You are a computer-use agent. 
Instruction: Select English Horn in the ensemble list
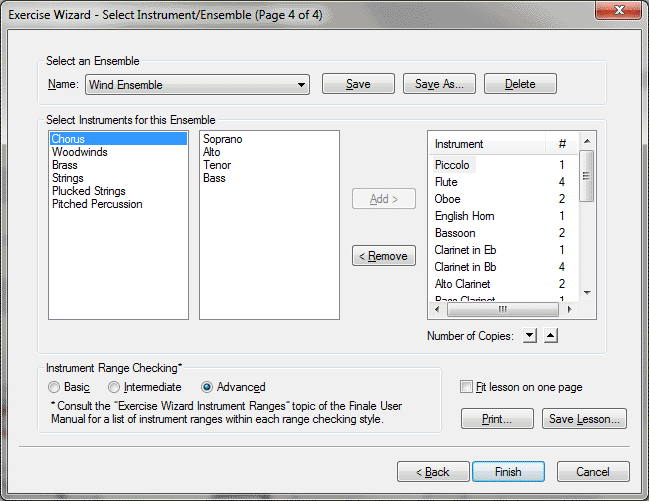[504, 216]
